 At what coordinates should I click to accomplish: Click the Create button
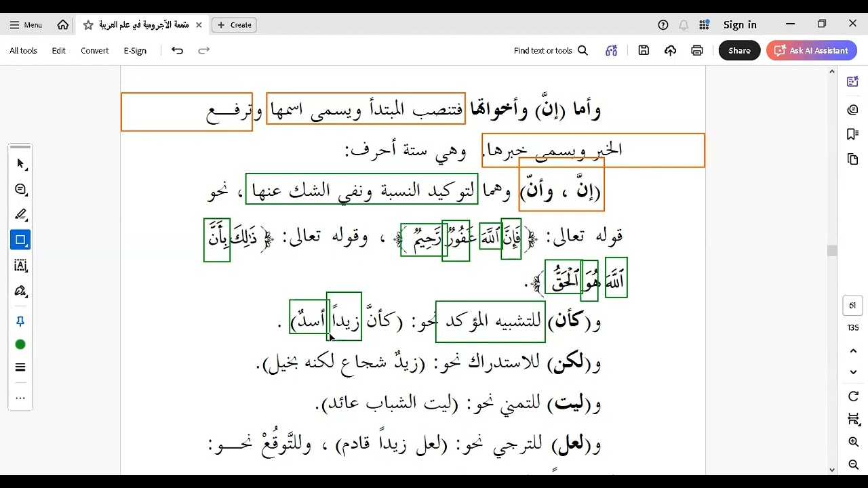point(235,25)
